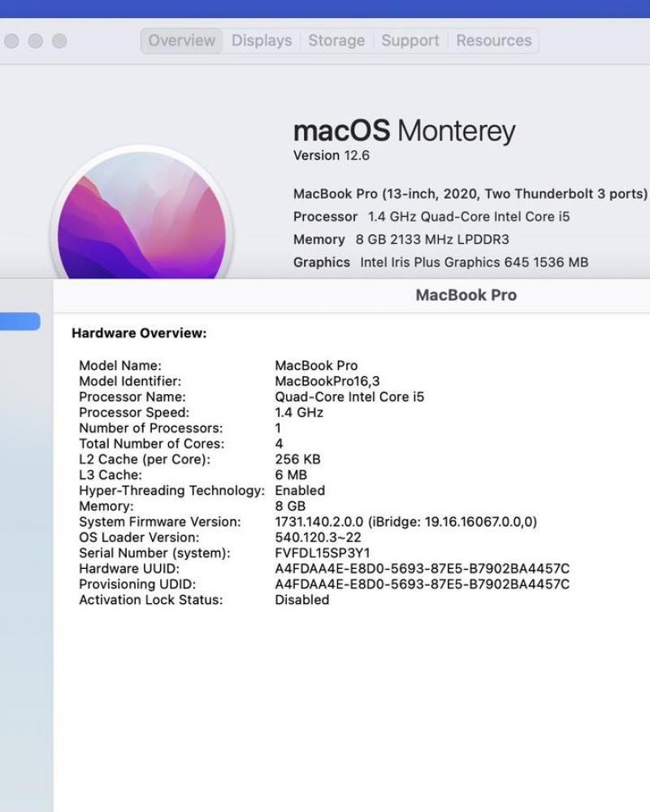Switch to the Support tab
This screenshot has width=650, height=812.
click(409, 41)
